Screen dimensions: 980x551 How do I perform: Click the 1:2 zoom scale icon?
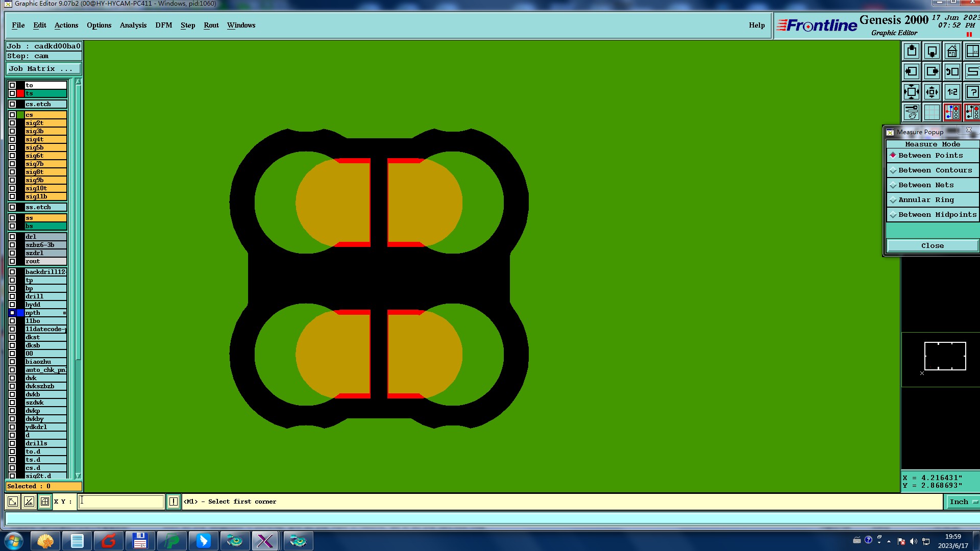[x=952, y=92]
